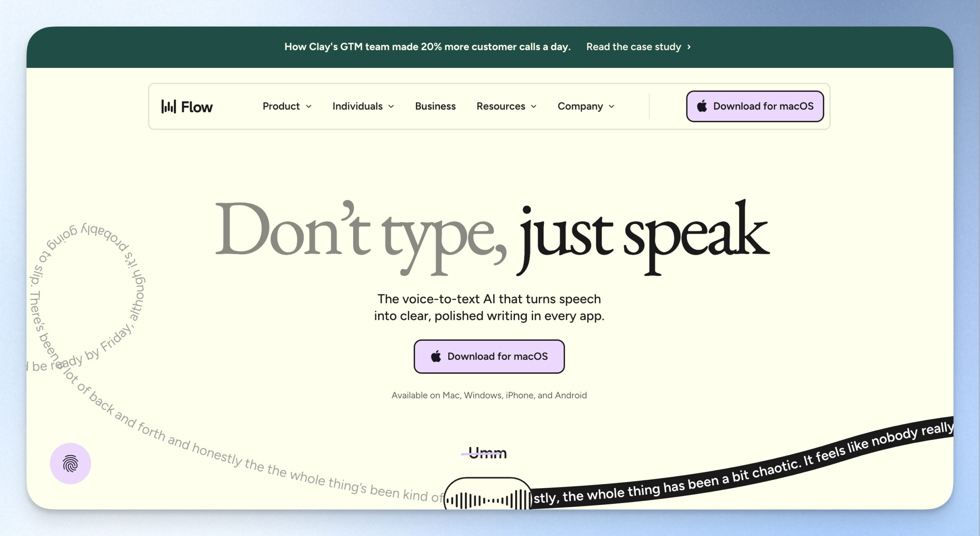Open the fingerprint privacy badge

[70, 463]
